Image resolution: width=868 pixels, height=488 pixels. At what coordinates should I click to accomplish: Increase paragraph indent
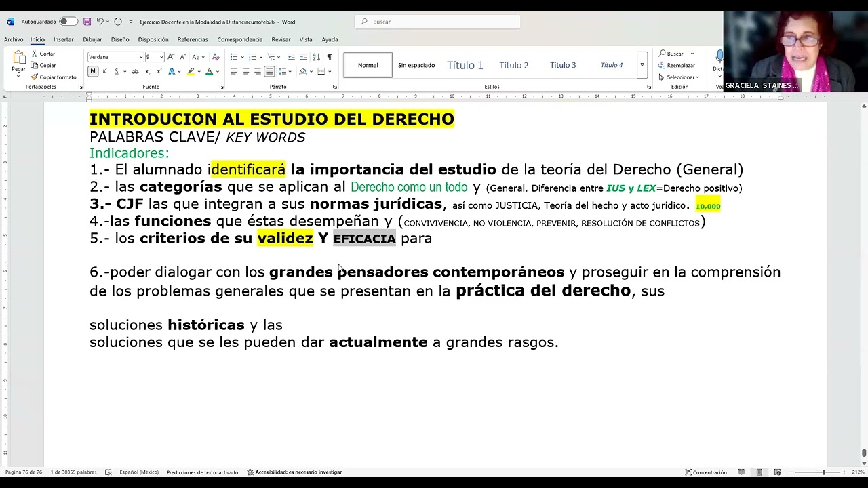[x=303, y=57]
